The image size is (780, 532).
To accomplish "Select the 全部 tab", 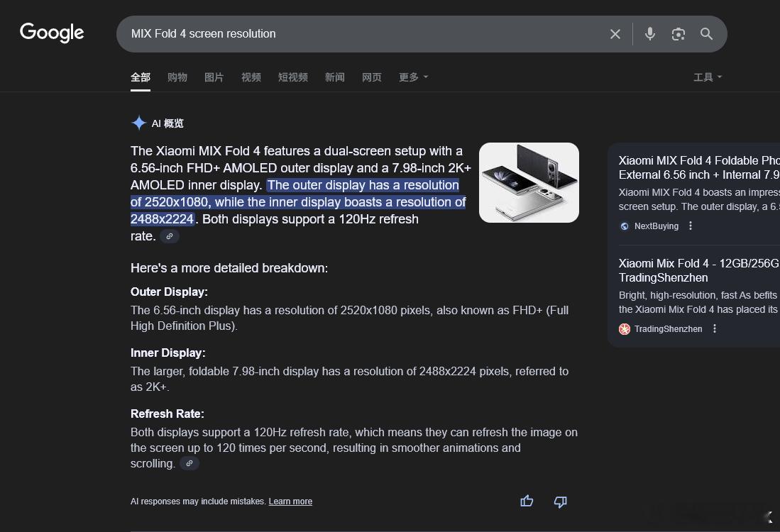I will click(x=141, y=77).
